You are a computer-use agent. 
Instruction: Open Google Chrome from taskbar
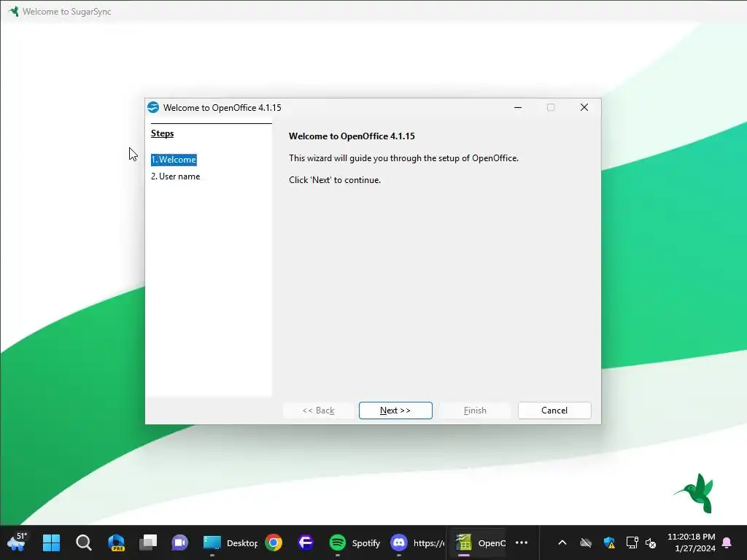(x=274, y=542)
